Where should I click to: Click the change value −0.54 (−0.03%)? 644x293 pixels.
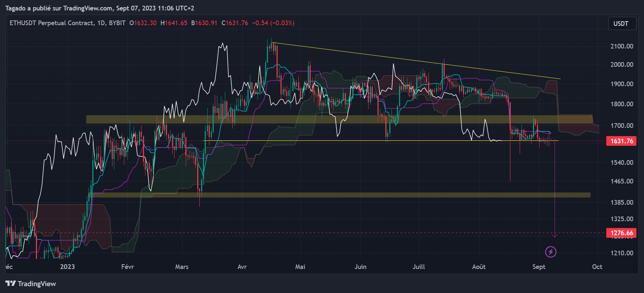[x=273, y=23]
